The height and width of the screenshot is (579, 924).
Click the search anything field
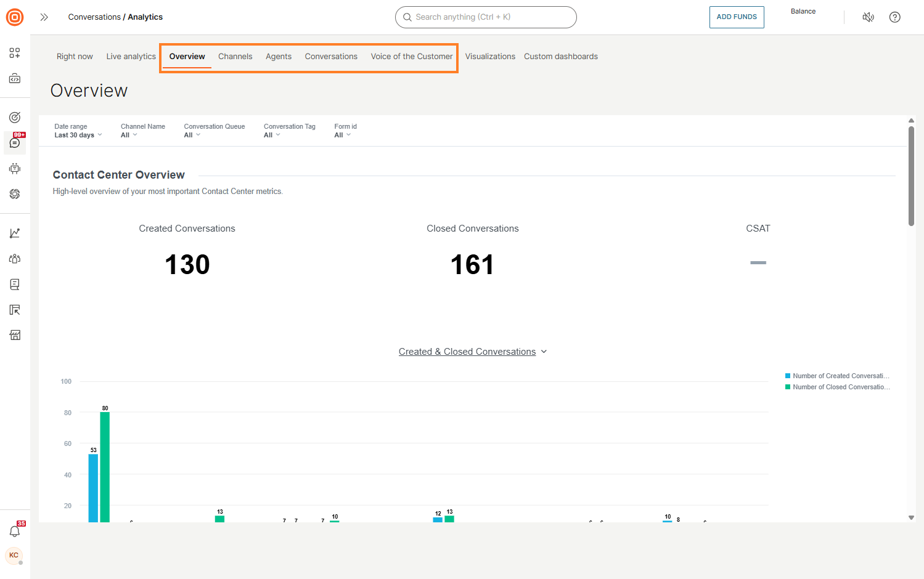(x=486, y=17)
